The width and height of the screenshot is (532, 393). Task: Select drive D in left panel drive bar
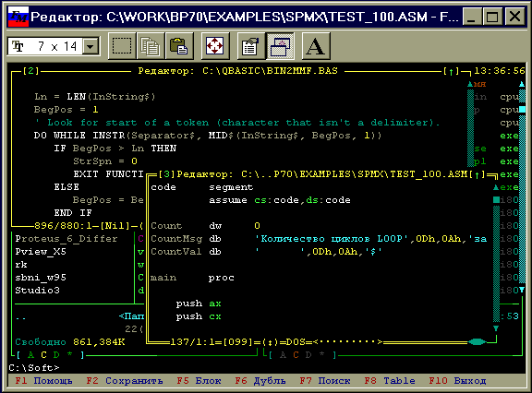[x=56, y=355]
